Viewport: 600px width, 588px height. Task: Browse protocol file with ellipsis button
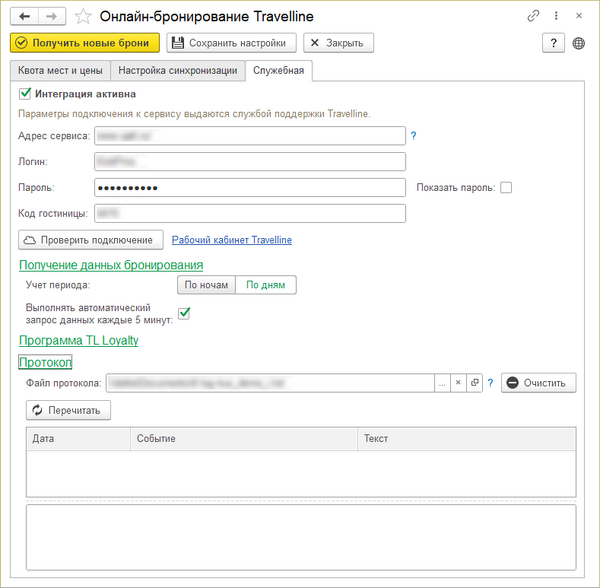point(442,383)
